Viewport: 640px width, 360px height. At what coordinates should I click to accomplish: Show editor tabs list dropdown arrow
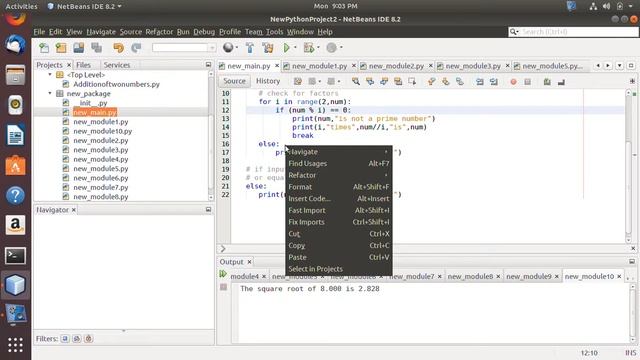[x=620, y=66]
